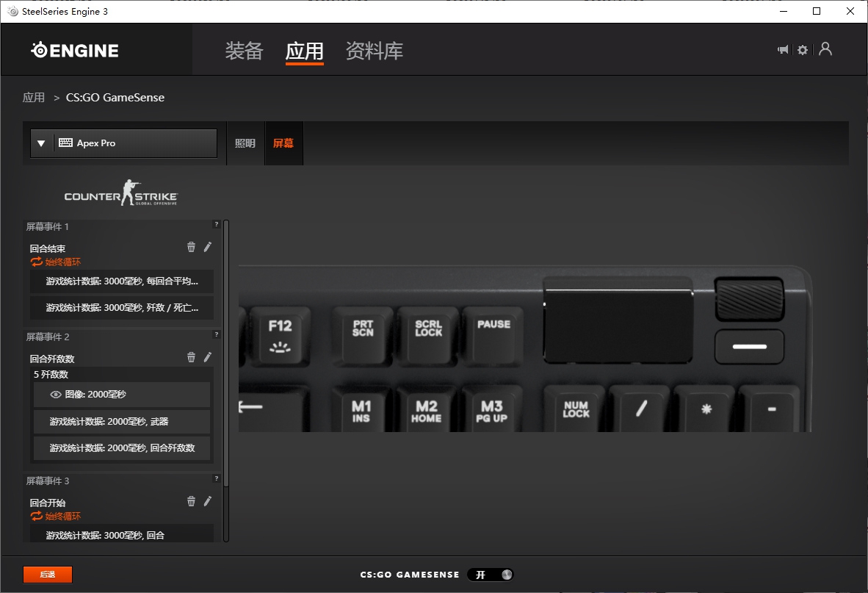Click the PAUSE key

click(493, 336)
